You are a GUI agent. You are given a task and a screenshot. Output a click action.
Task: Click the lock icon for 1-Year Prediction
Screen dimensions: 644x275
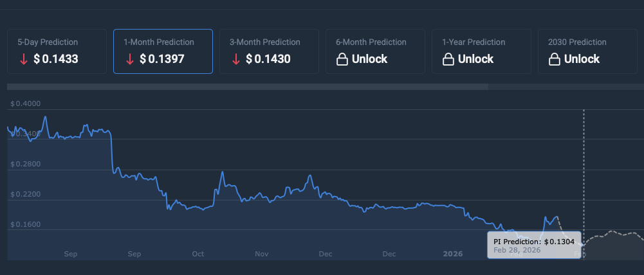coord(448,60)
